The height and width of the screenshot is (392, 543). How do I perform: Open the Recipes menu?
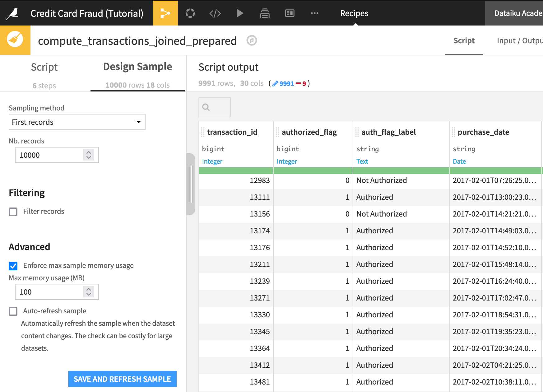click(354, 13)
